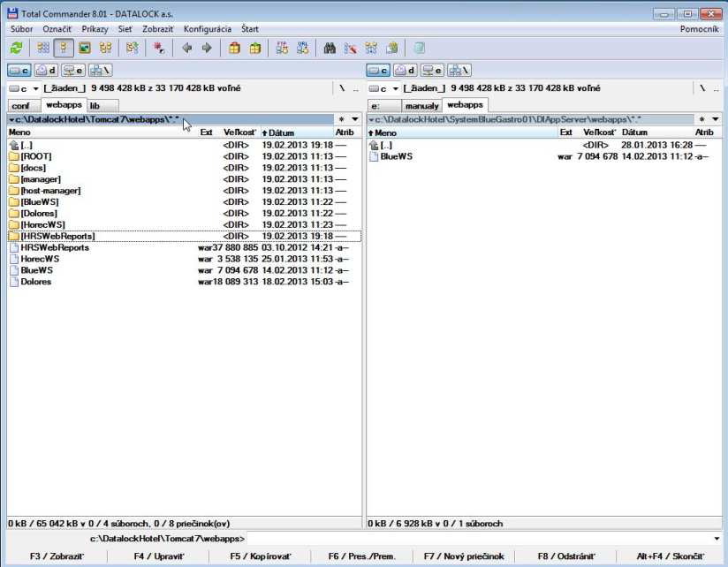
Task: Click the Back arrow toolbar icon
Action: click(186, 48)
